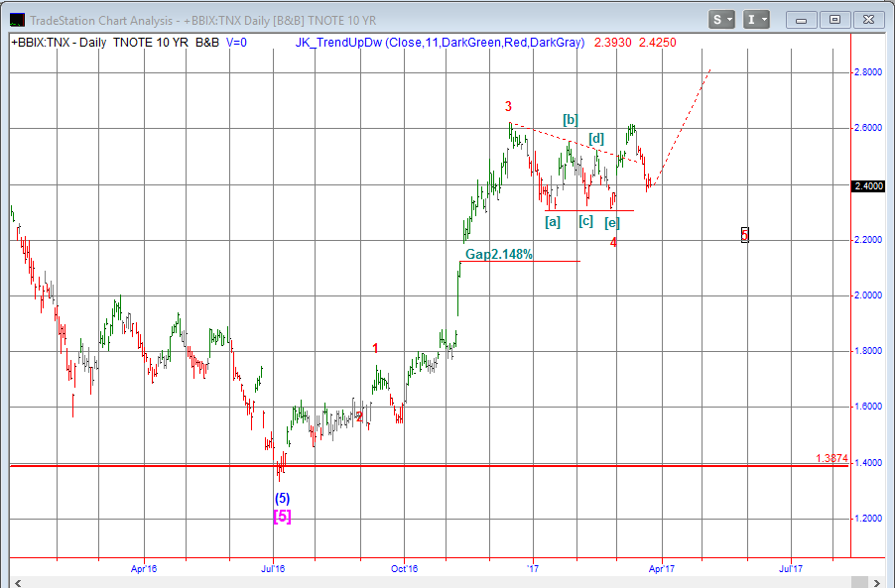The image size is (895, 588).
Task: Click the '17 date axis label
Action: point(533,568)
